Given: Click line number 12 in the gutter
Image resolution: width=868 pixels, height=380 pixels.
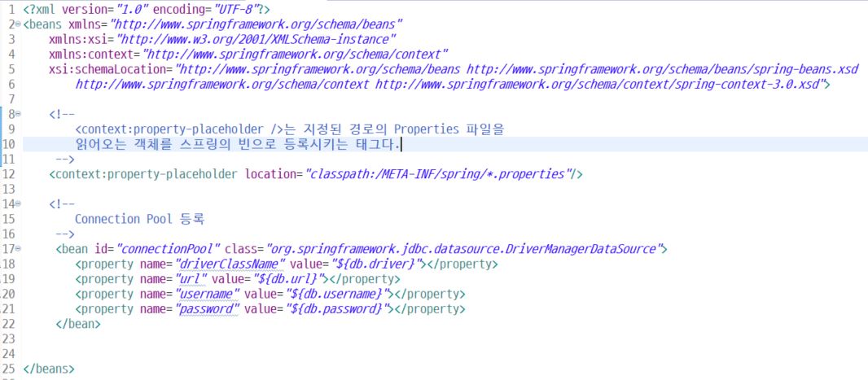Looking at the screenshot, I should (8, 174).
